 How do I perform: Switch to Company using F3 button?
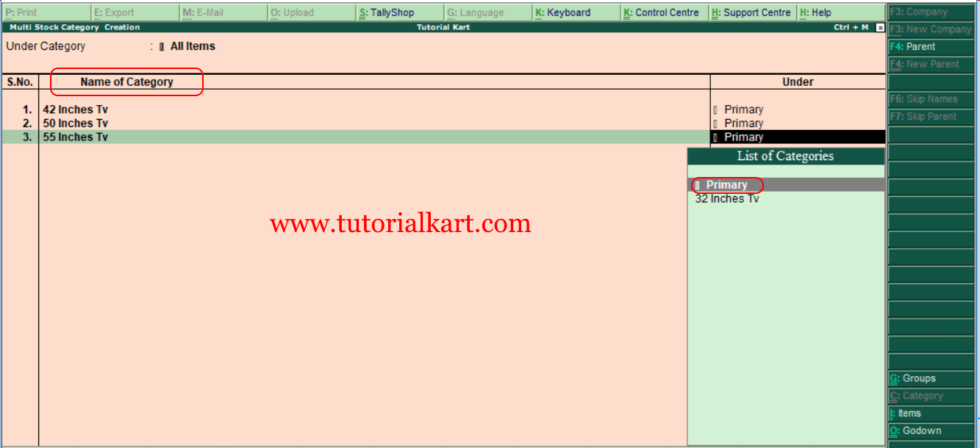pos(931,12)
